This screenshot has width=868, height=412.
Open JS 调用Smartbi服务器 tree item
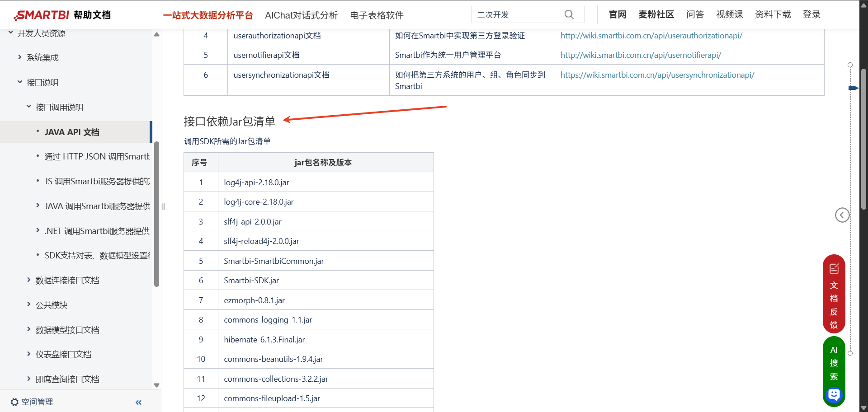(97, 181)
